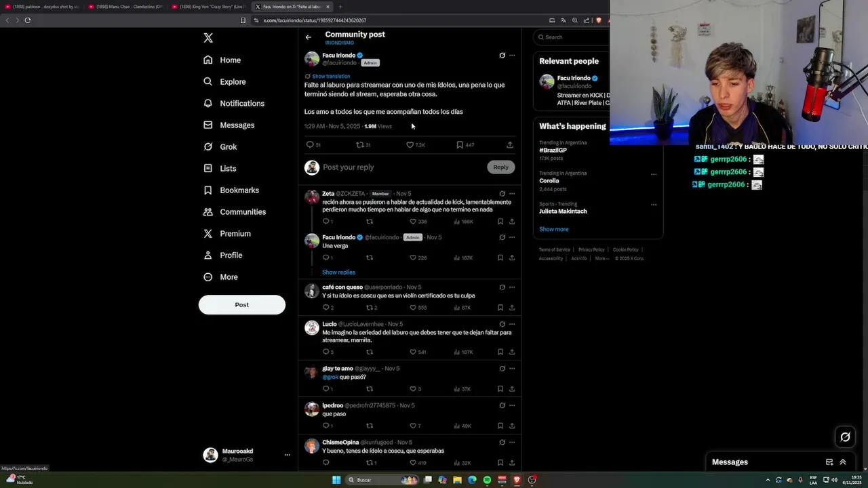The width and height of the screenshot is (868, 488).
Task: Switch to King Von Crazy Story tab
Action: point(208,7)
